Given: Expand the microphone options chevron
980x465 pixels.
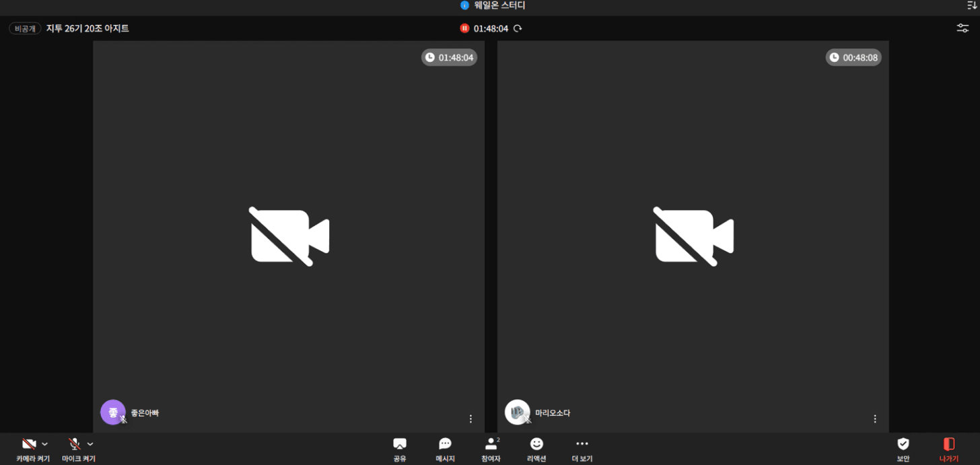Looking at the screenshot, I should point(90,444).
